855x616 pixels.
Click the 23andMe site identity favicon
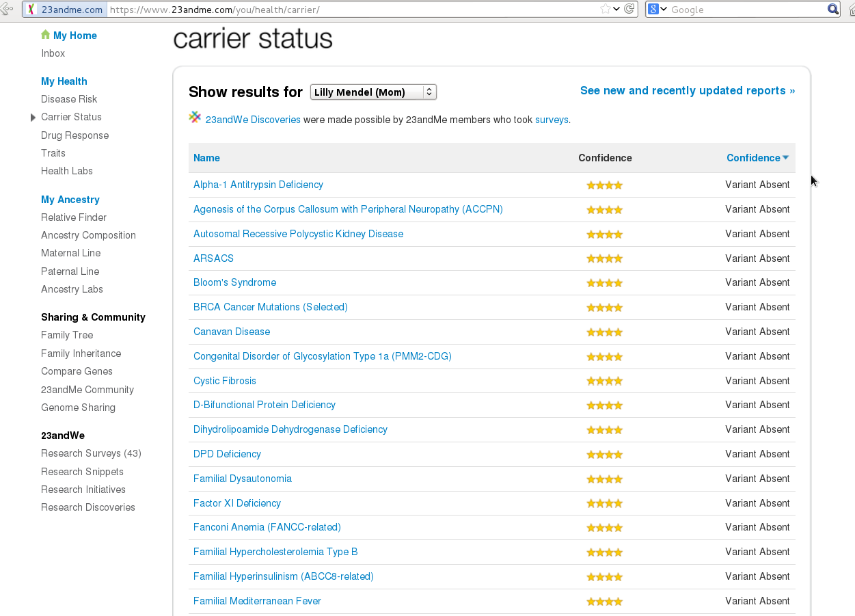coord(31,10)
